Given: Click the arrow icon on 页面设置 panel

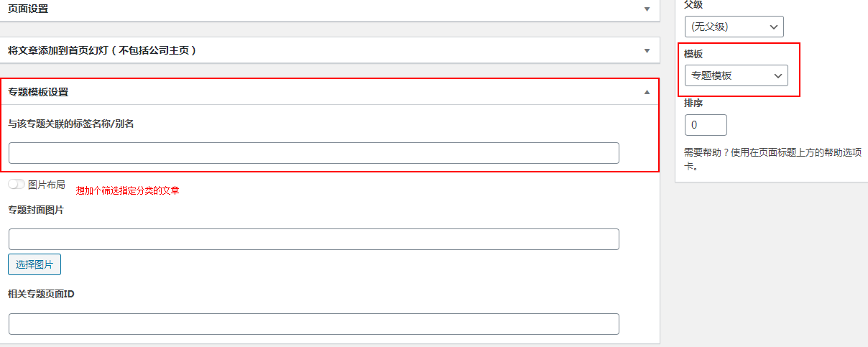Looking at the screenshot, I should coord(647,9).
